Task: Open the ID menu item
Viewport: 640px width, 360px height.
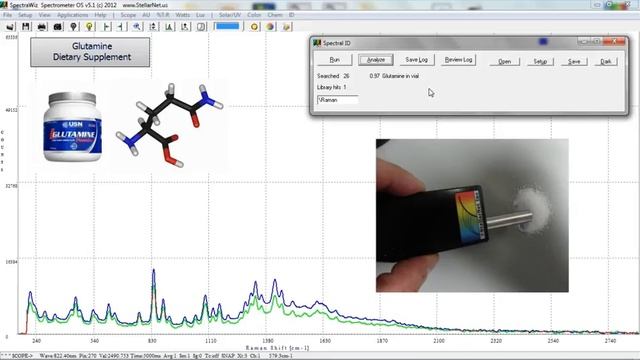Action: pos(291,15)
